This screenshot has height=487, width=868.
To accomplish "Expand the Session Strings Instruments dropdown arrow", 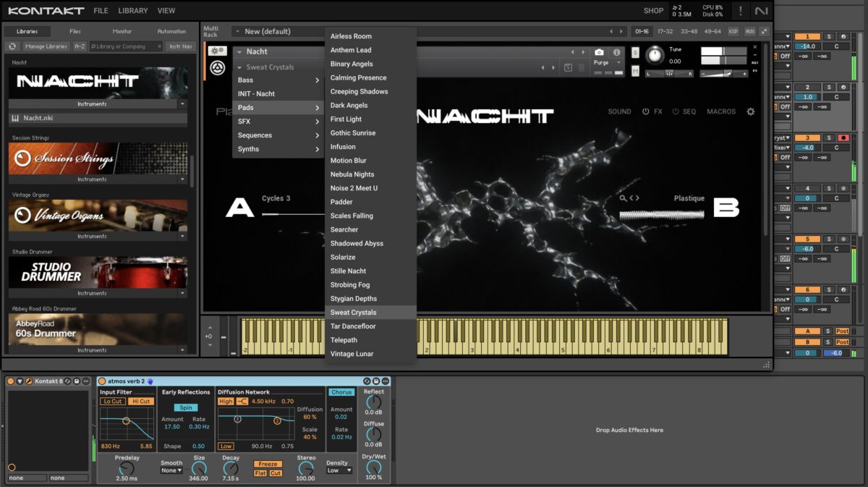I will 182,179.
